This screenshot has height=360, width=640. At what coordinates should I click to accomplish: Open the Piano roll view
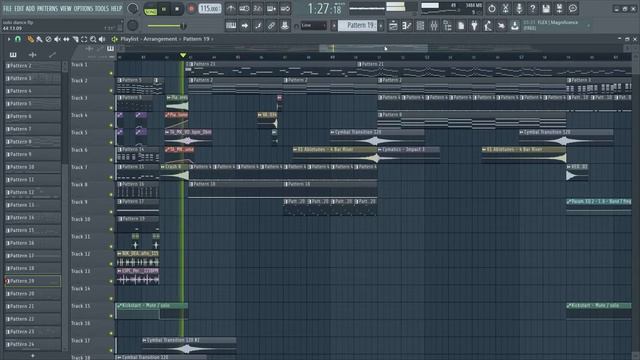pos(407,26)
